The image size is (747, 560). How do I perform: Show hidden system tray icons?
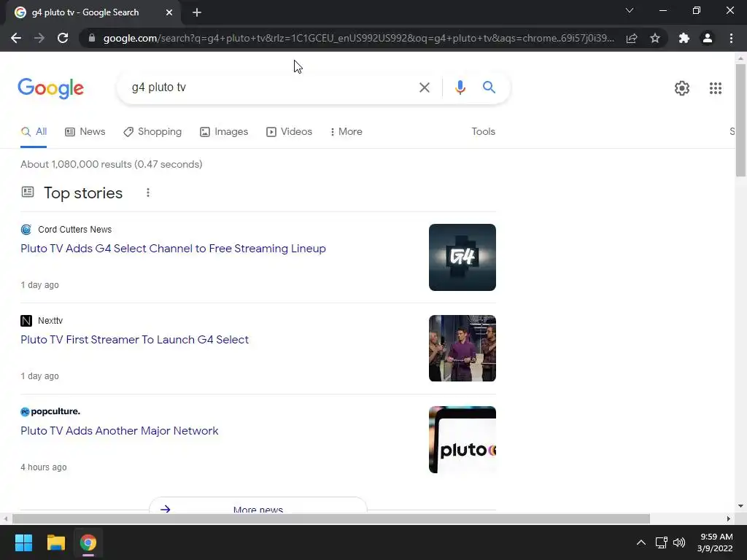[641, 542]
